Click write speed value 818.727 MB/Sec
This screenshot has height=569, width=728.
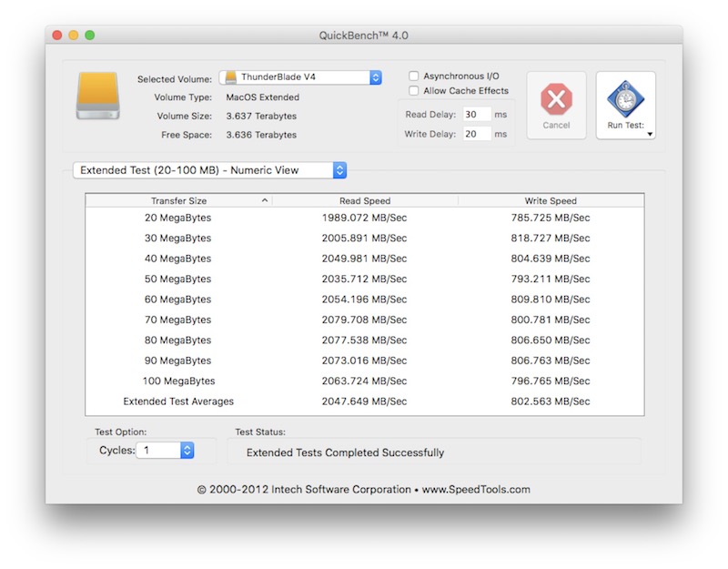(x=551, y=238)
